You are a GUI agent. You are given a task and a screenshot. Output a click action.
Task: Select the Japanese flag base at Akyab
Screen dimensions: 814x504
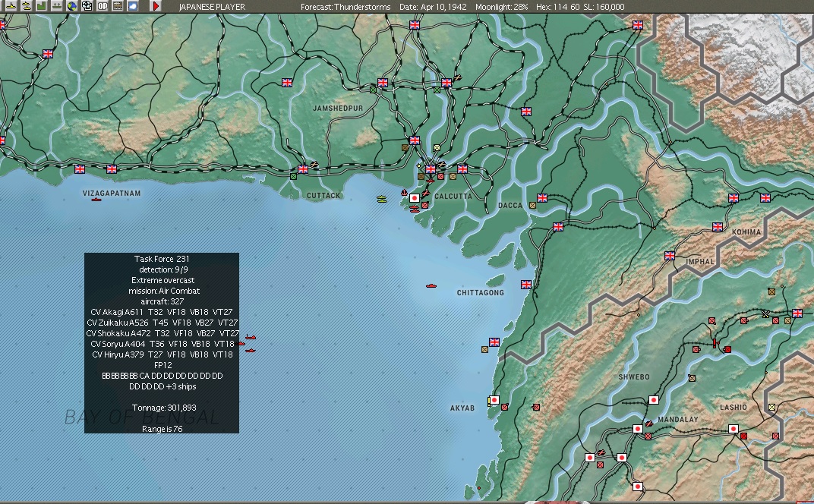coord(494,400)
